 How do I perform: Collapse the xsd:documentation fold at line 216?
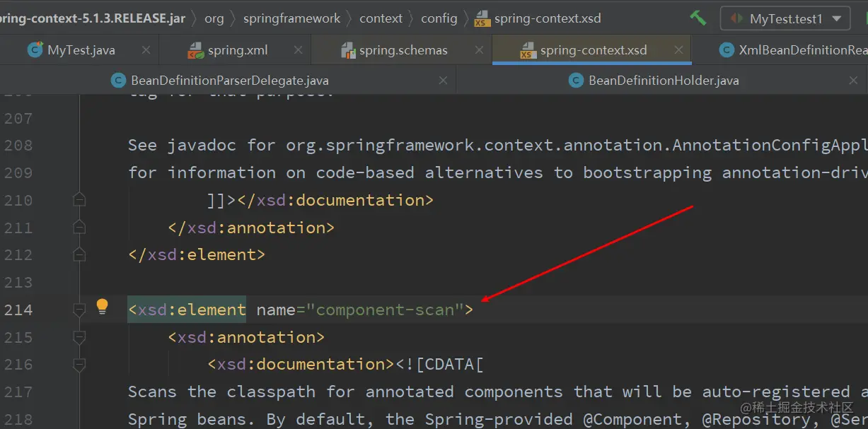click(x=79, y=364)
